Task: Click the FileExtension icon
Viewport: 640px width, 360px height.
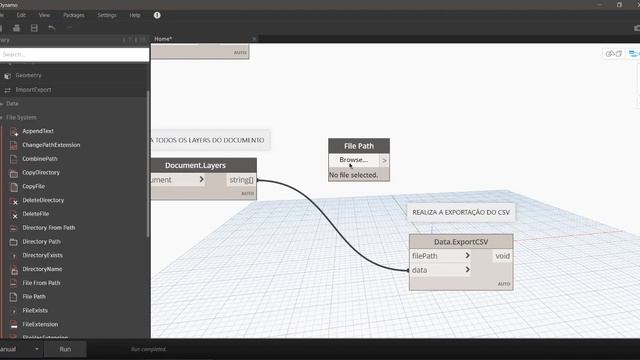Action: (x=14, y=325)
